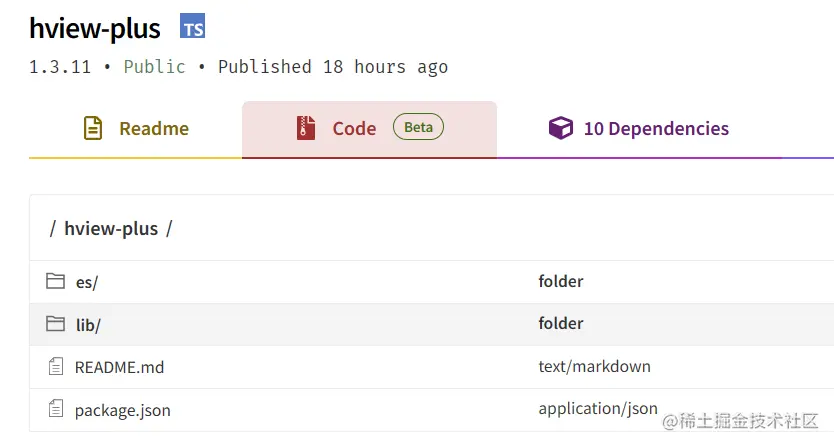The height and width of the screenshot is (446, 834).
Task: Click the version number 1.3.11
Action: tap(60, 67)
